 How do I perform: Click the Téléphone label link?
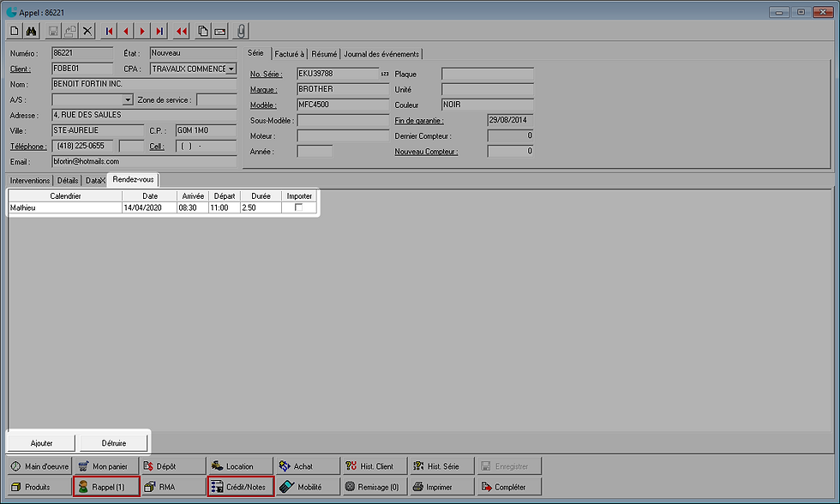[x=28, y=147]
